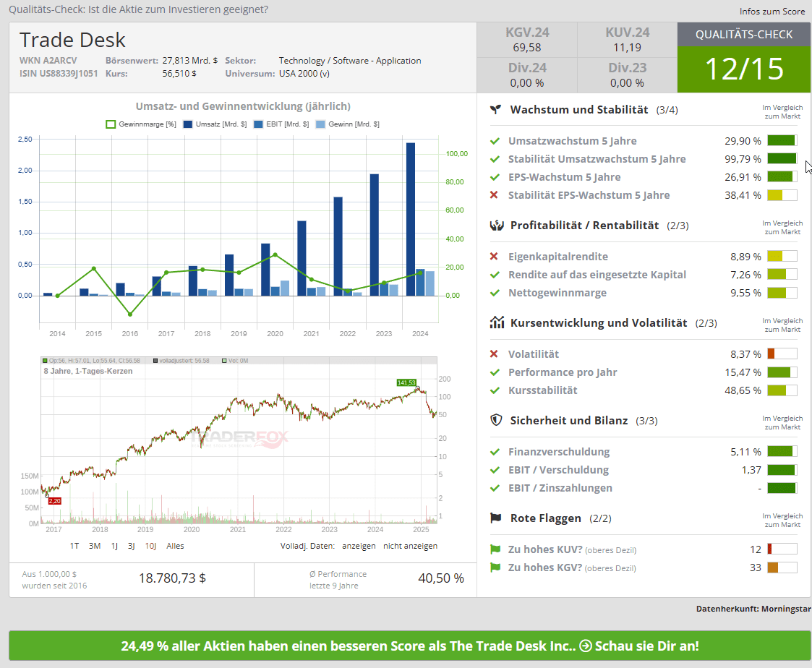Screen dimensions: 812x668
Task: Click the checkmark beside EPS-Wachstum 5 Jahre
Action: click(x=495, y=177)
